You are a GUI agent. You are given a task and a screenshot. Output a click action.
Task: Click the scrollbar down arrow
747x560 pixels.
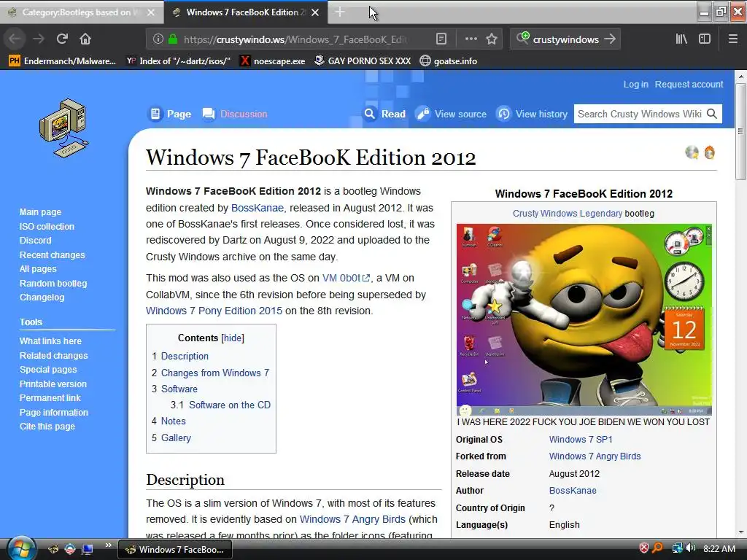tap(740, 532)
